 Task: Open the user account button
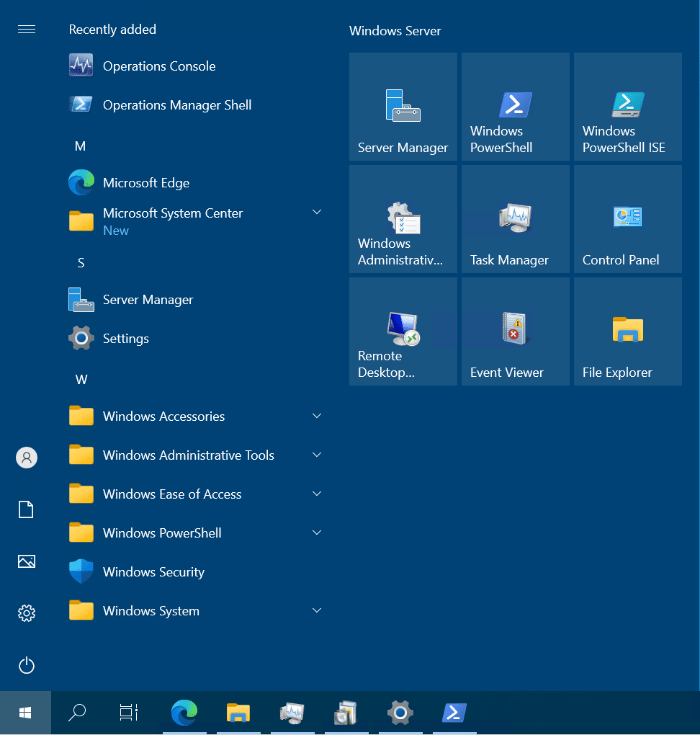tap(27, 458)
